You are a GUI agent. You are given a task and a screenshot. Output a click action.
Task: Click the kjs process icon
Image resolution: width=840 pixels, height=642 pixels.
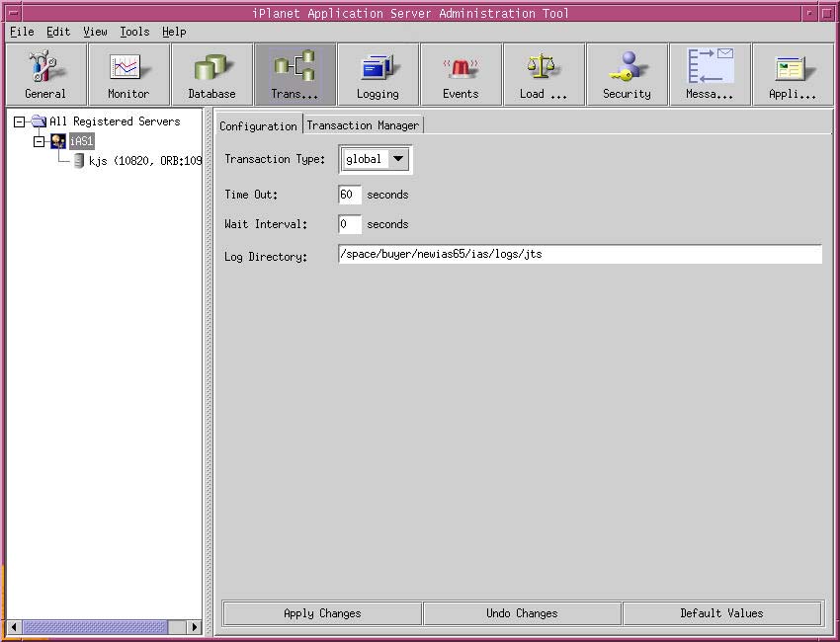click(79, 161)
